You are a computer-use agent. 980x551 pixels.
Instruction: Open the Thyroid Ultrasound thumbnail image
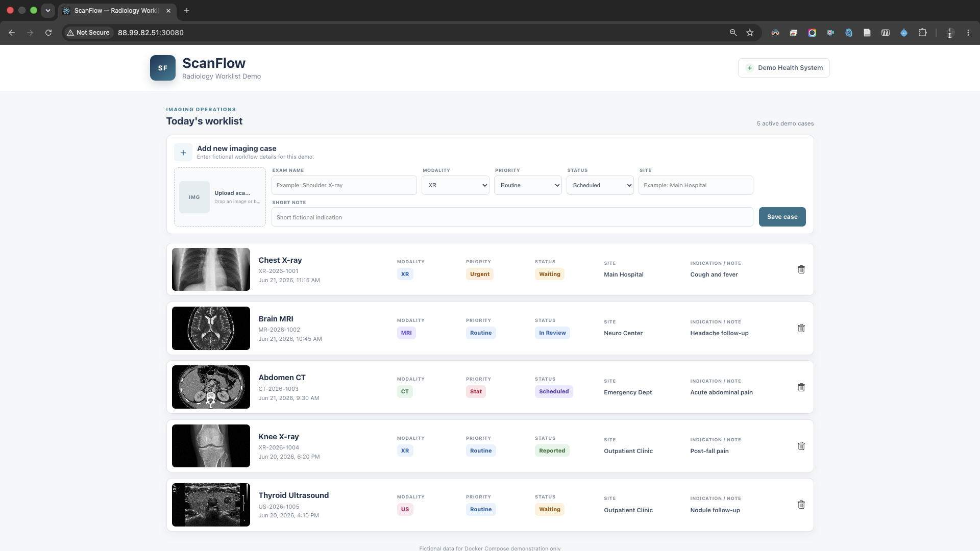[x=211, y=505]
